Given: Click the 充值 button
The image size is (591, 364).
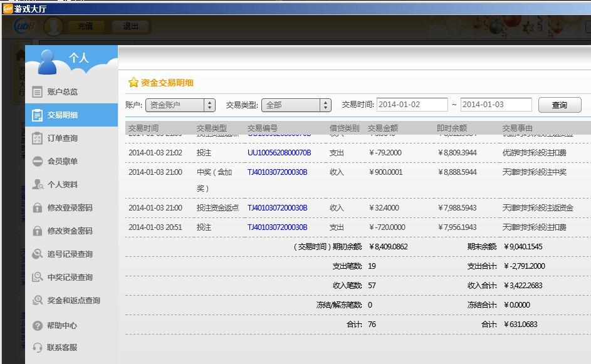Looking at the screenshot, I should [86, 26].
